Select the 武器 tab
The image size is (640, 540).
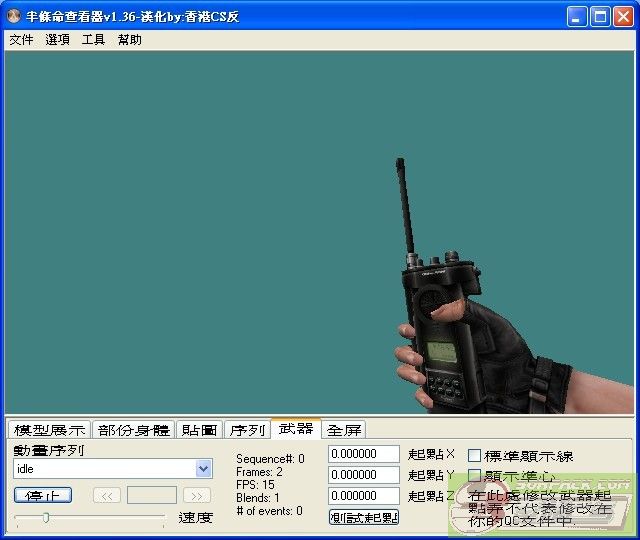pos(296,429)
